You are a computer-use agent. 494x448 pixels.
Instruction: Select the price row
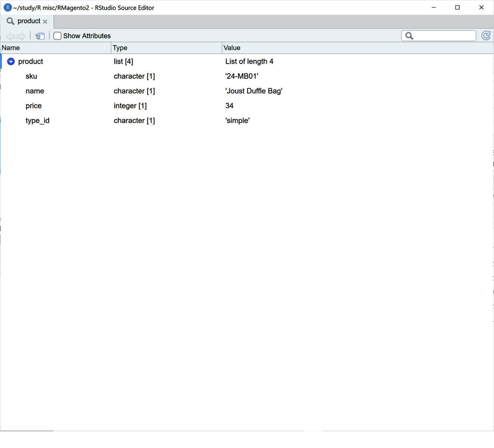pos(34,106)
